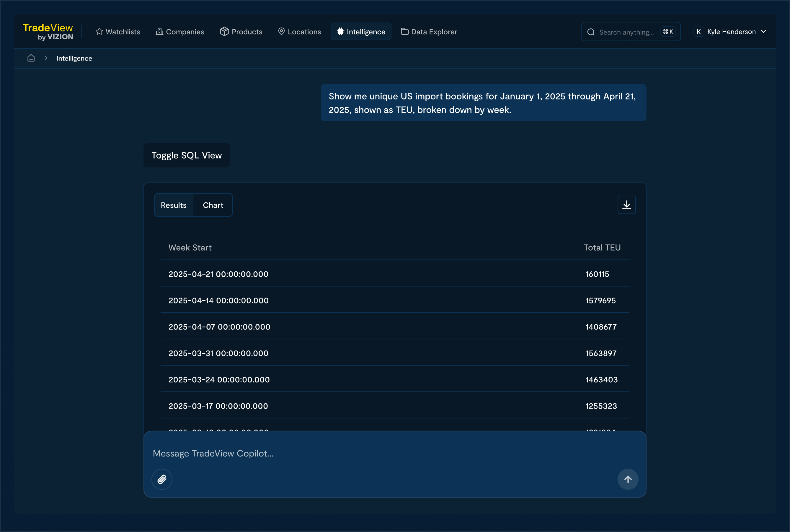
Task: Attach a file with the paperclip icon
Action: coord(162,479)
